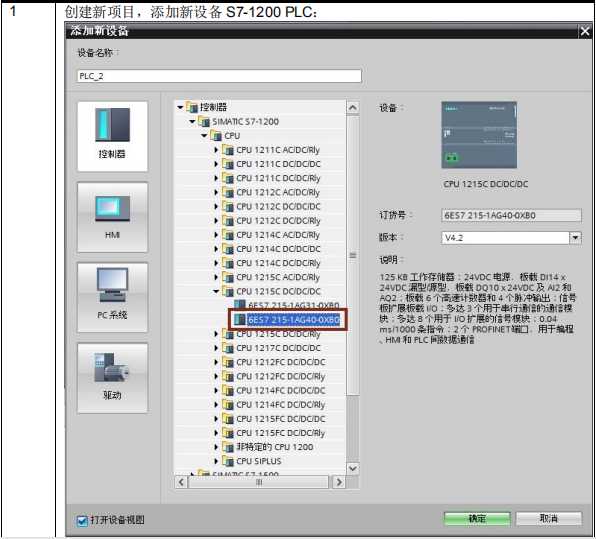Expand the CPU 1212C DC/DC/DC node
The height and width of the screenshot is (539, 596).
pyautogui.click(x=216, y=207)
